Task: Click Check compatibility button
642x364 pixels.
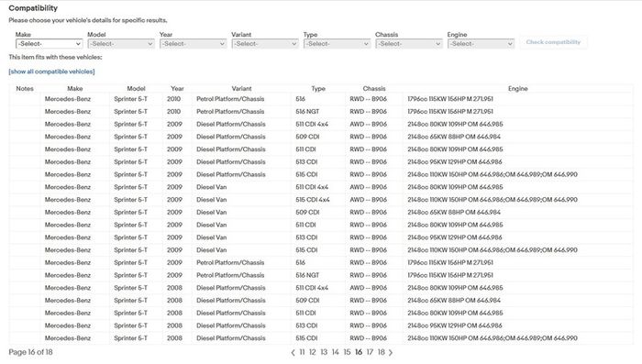Action: 553,42
